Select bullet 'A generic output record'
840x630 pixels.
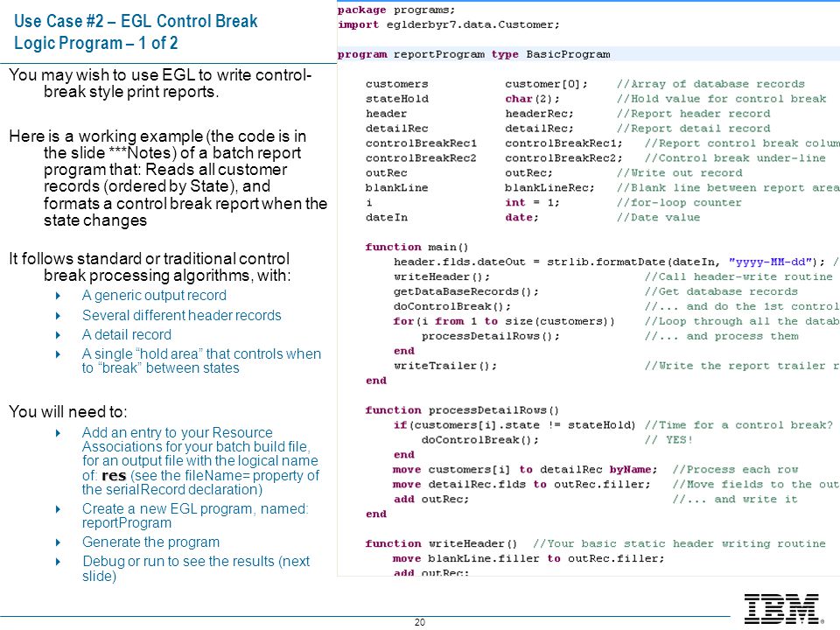pyautogui.click(x=154, y=295)
